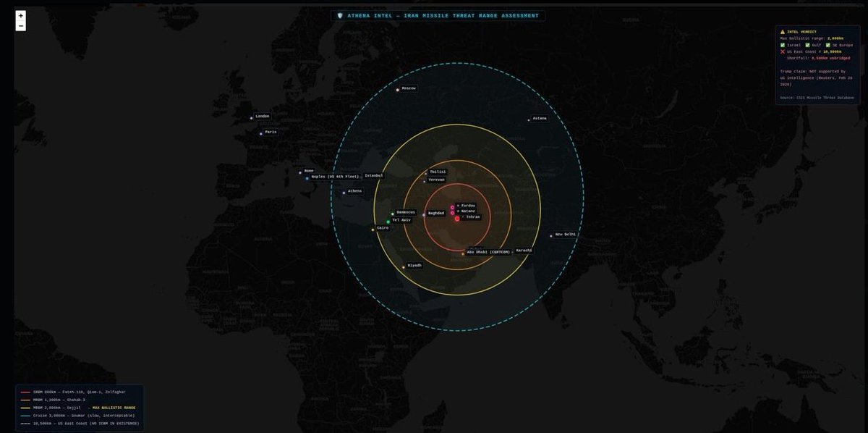Viewport: 868px width, 433px height.
Task: Click the Athena Intel title banner
Action: [x=438, y=15]
